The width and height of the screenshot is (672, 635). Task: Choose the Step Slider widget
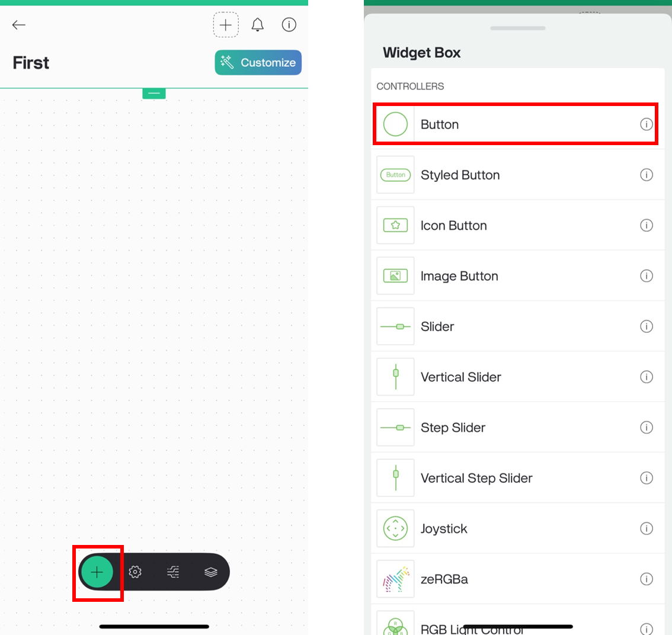point(518,428)
